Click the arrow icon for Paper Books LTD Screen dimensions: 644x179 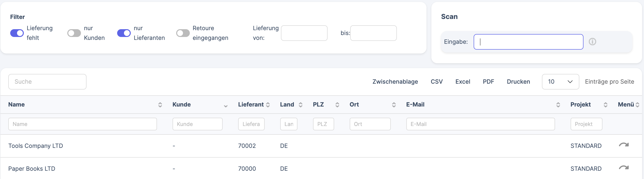coord(624,168)
